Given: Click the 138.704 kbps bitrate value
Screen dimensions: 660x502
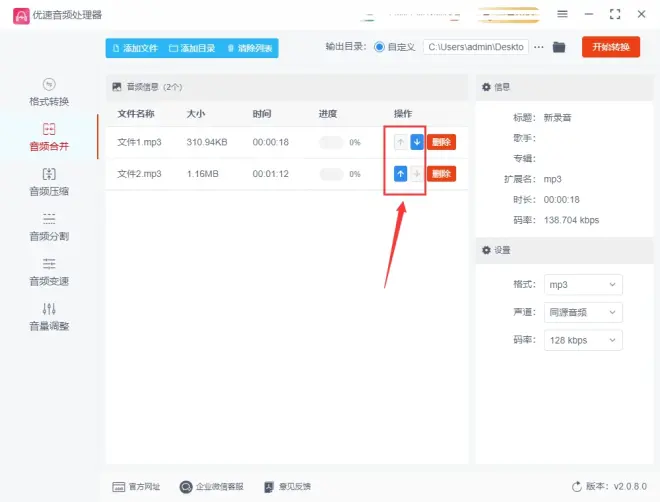Looking at the screenshot, I should [x=571, y=220].
